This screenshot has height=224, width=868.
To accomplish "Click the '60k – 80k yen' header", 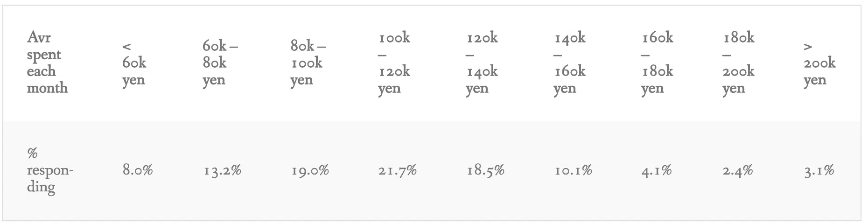I will [220, 63].
